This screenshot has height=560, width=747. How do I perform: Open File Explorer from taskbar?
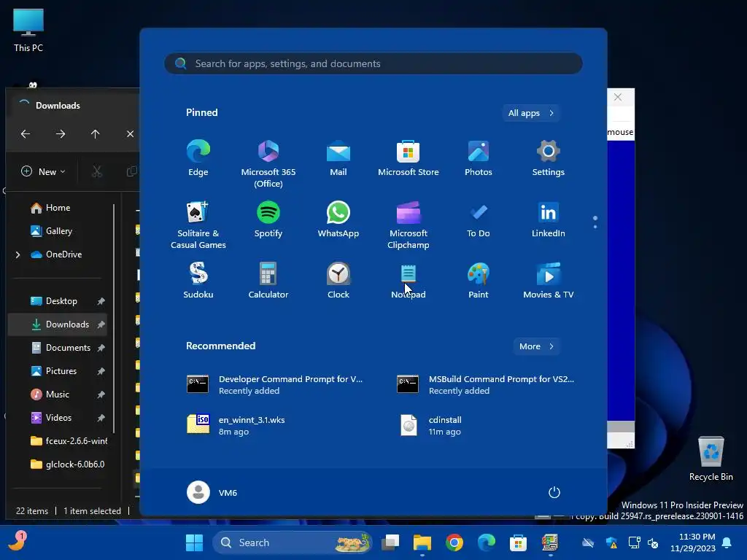coord(422,542)
